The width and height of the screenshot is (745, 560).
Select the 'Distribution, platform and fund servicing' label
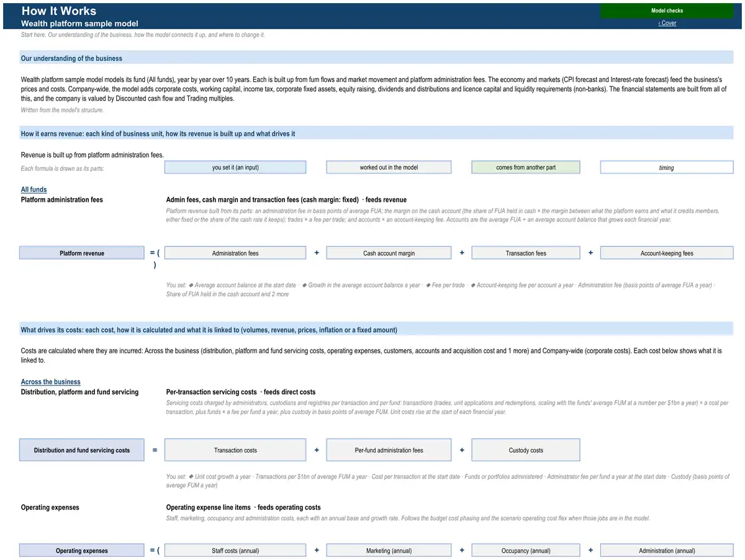click(x=79, y=392)
